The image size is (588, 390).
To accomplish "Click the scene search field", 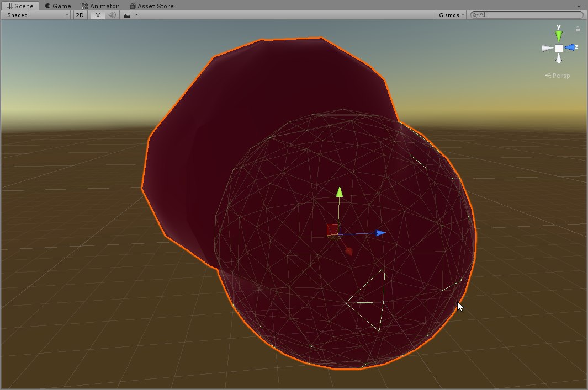I will (x=530, y=15).
